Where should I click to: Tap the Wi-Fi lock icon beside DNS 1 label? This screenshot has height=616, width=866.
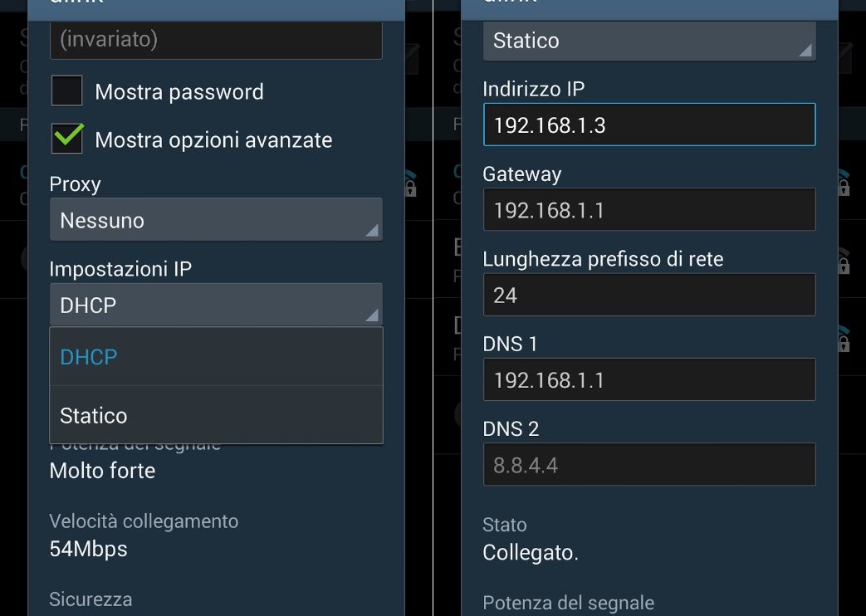(843, 339)
